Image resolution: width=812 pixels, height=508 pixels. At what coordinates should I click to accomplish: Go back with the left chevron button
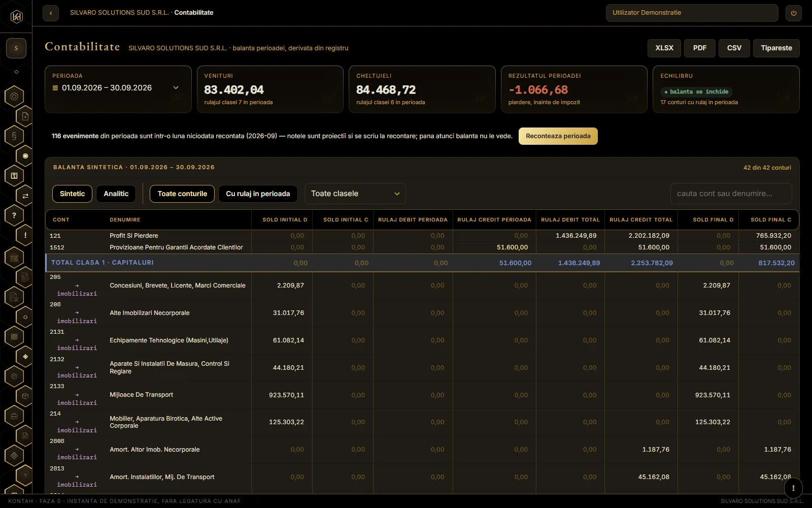(51, 13)
